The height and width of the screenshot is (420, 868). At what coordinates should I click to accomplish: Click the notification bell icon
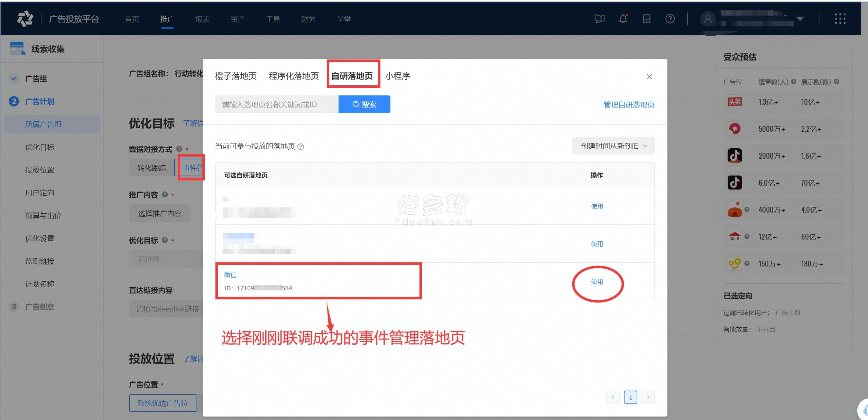(x=623, y=19)
